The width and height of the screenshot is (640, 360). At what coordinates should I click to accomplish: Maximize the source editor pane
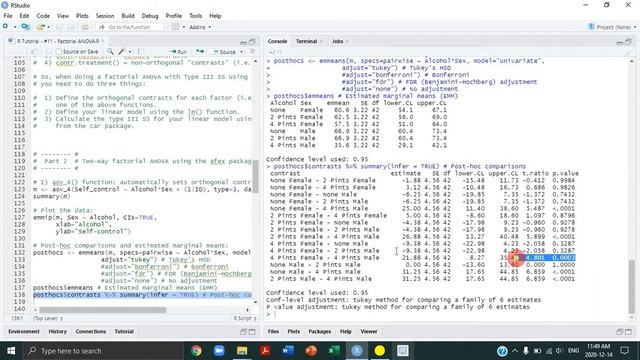tap(252, 42)
